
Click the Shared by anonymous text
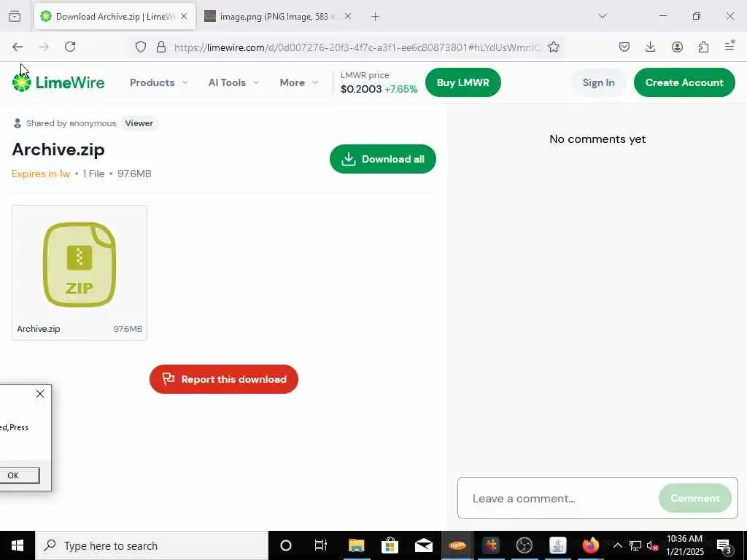click(71, 123)
